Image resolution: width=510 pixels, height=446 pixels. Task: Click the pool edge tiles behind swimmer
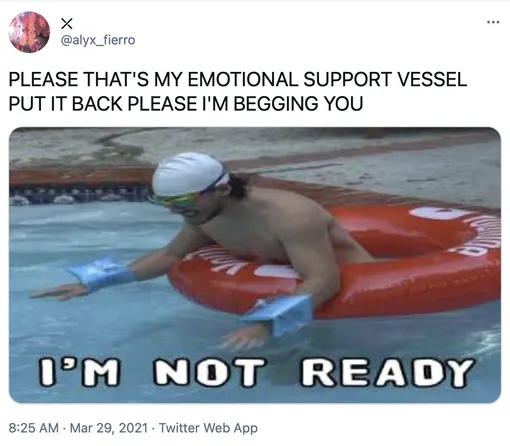click(78, 195)
